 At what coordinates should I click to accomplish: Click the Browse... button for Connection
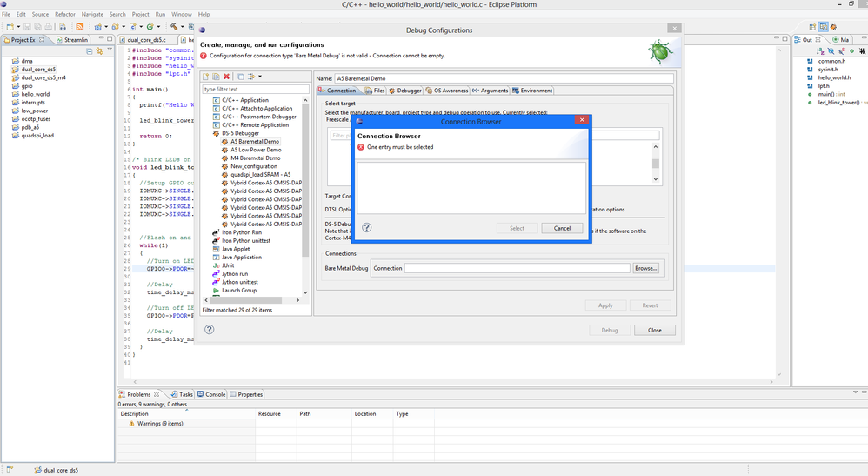point(645,268)
